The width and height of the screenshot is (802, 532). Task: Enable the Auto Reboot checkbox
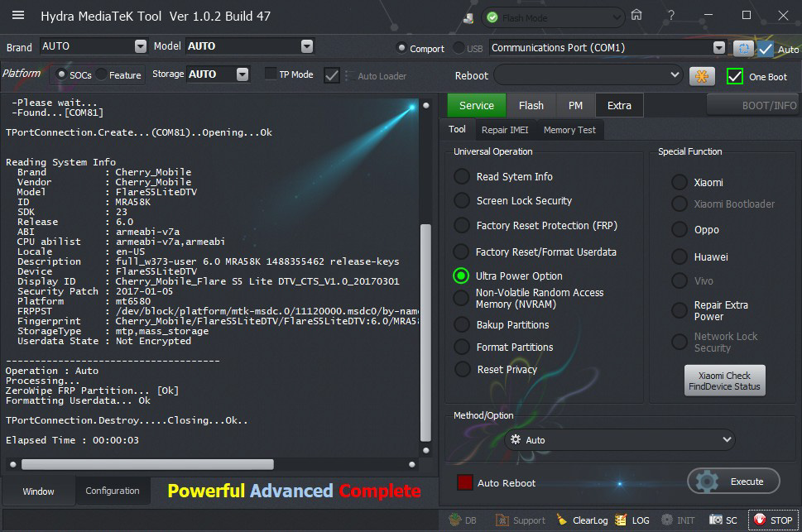coord(465,483)
